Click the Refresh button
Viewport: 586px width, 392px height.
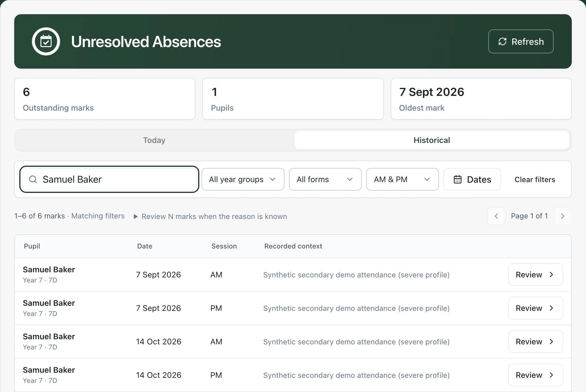(x=521, y=41)
